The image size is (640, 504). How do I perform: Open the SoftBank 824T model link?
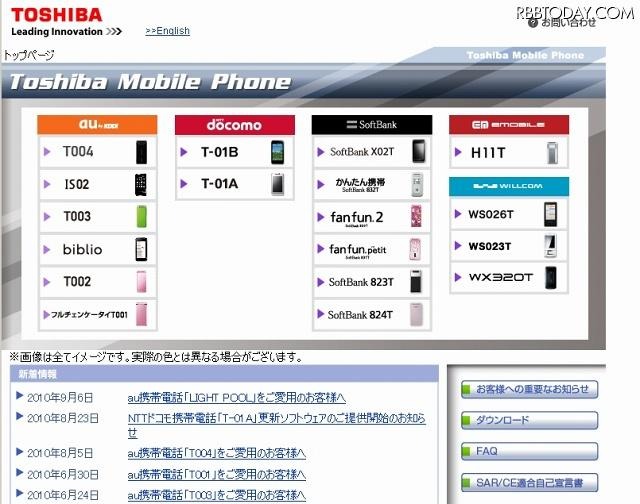pyautogui.click(x=360, y=315)
